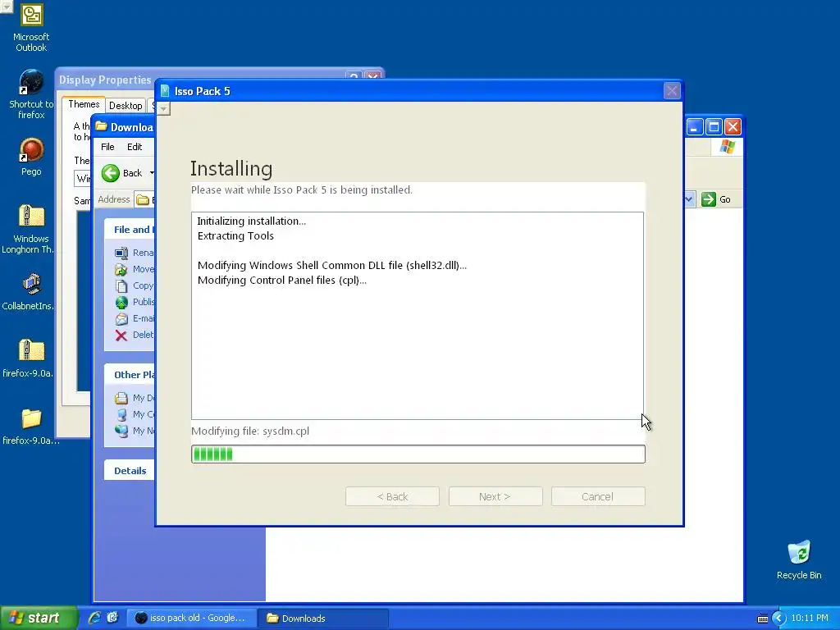Click the red Delete X icon in Downloads sidebar

coord(121,336)
